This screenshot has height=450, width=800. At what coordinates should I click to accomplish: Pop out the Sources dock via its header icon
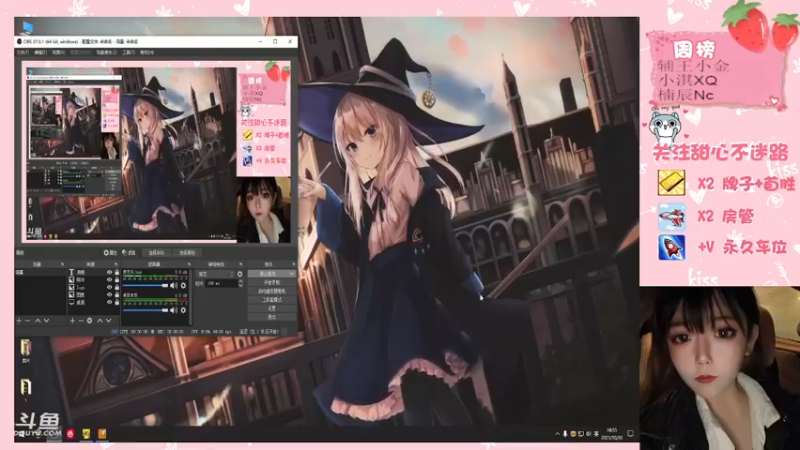pos(116,264)
